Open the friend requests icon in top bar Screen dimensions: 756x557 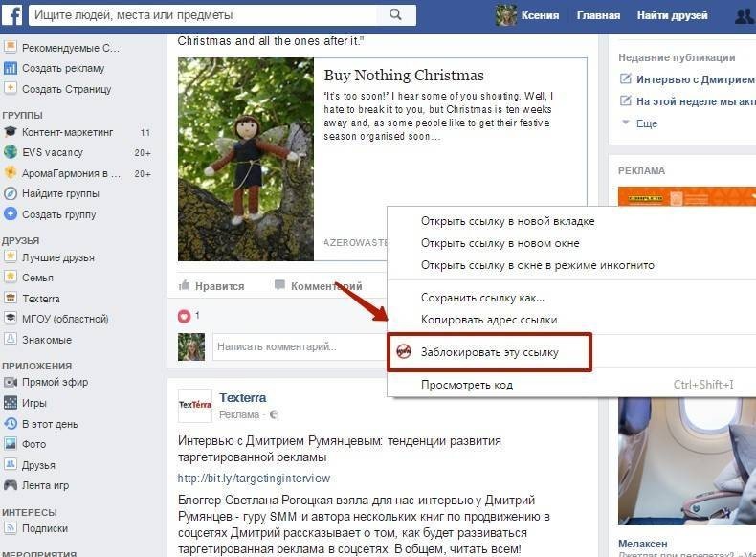(x=745, y=16)
